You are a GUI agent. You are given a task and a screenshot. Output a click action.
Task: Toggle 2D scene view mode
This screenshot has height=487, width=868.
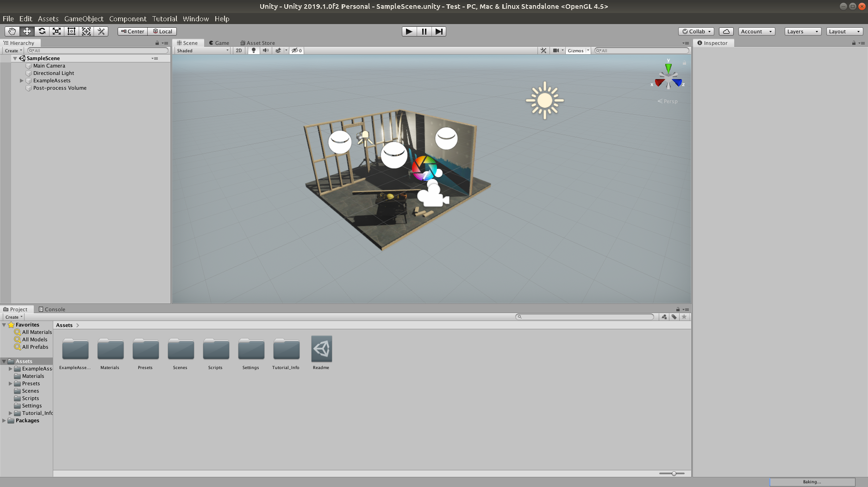pos(239,51)
